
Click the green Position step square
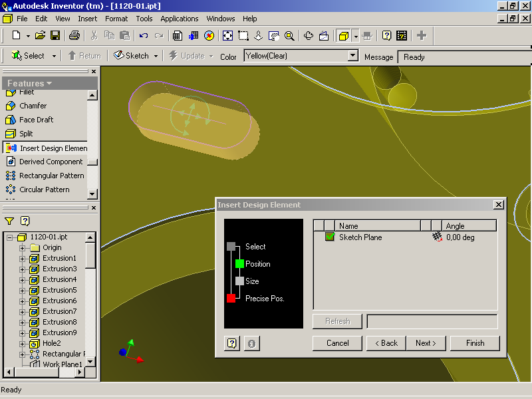(x=239, y=263)
